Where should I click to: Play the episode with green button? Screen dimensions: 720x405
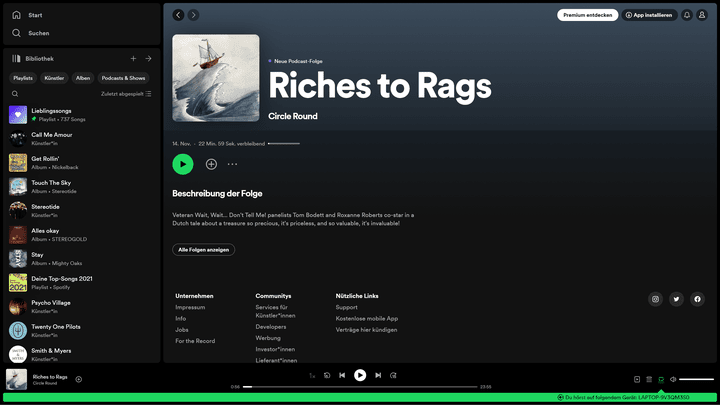183,164
